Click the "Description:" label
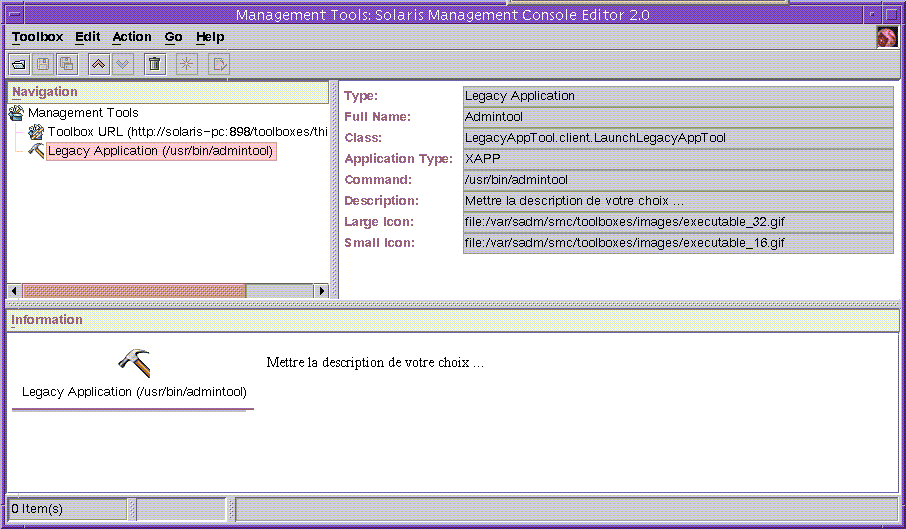906x529 pixels. coord(381,201)
